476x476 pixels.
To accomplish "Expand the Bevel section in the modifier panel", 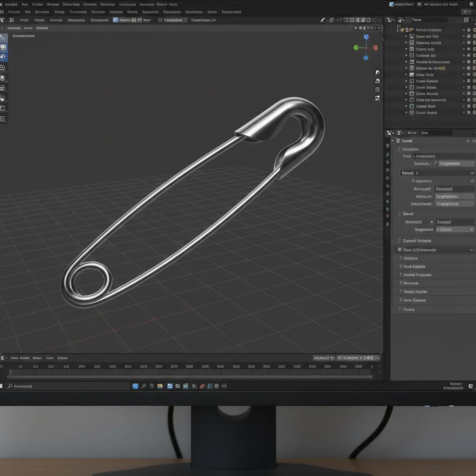I will (x=408, y=214).
